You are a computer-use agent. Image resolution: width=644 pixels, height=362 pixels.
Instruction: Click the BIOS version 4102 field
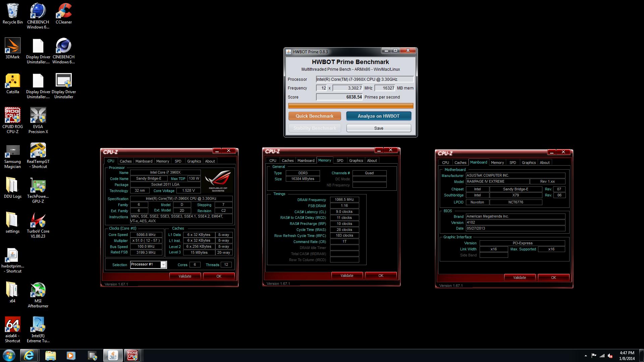point(516,222)
